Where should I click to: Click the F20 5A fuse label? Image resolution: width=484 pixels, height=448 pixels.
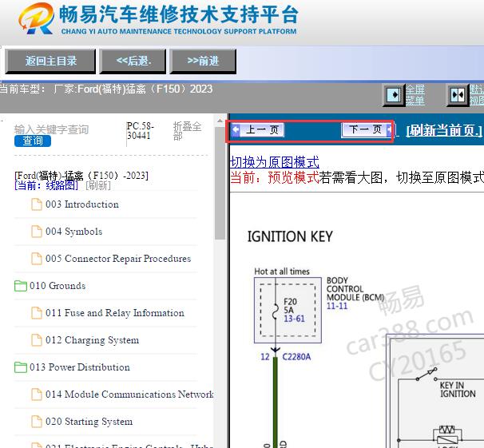(290, 306)
